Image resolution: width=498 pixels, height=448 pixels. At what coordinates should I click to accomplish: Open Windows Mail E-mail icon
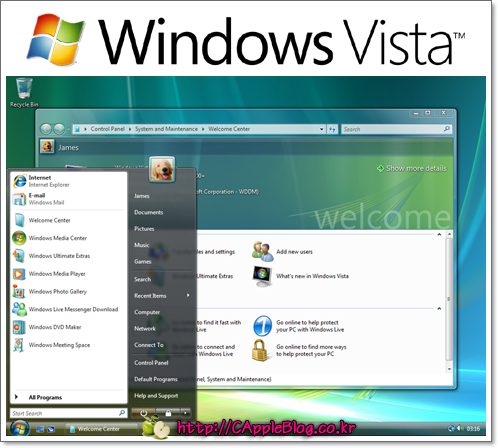tap(19, 199)
